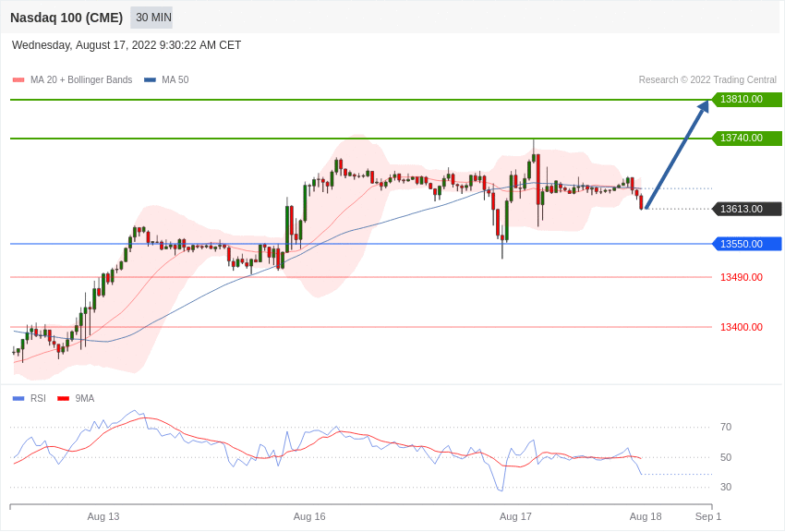Click the Aug 17 date axis label
The width and height of the screenshot is (785, 532).
(x=515, y=516)
